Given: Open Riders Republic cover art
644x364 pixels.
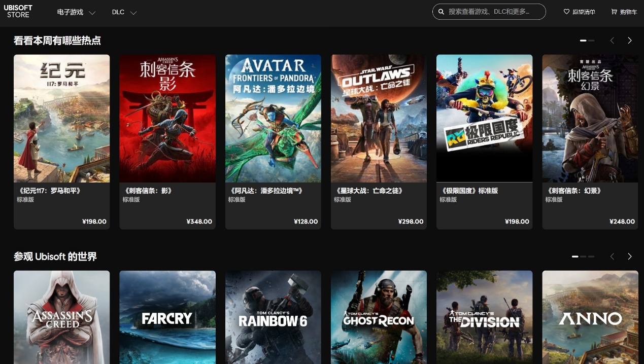Looking at the screenshot, I should coord(485,118).
